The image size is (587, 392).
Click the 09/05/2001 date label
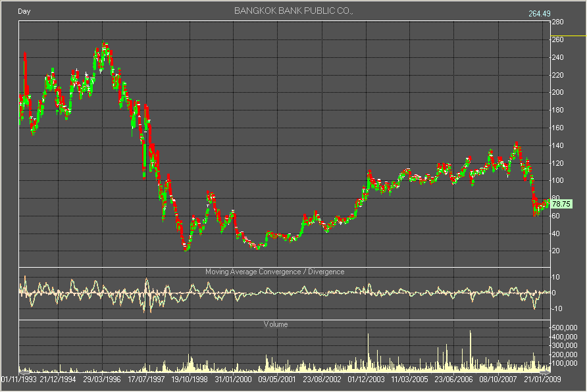(x=277, y=380)
